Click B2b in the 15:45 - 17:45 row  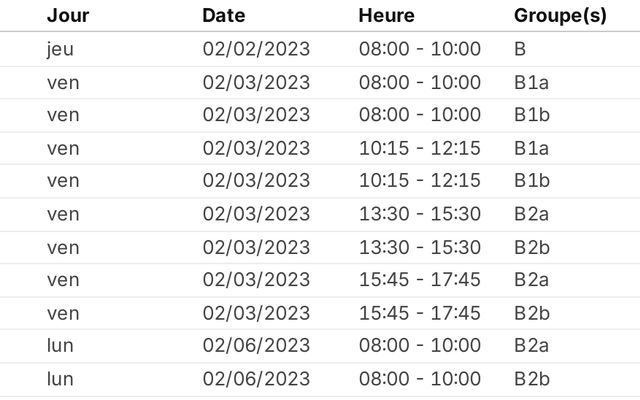coord(531,313)
